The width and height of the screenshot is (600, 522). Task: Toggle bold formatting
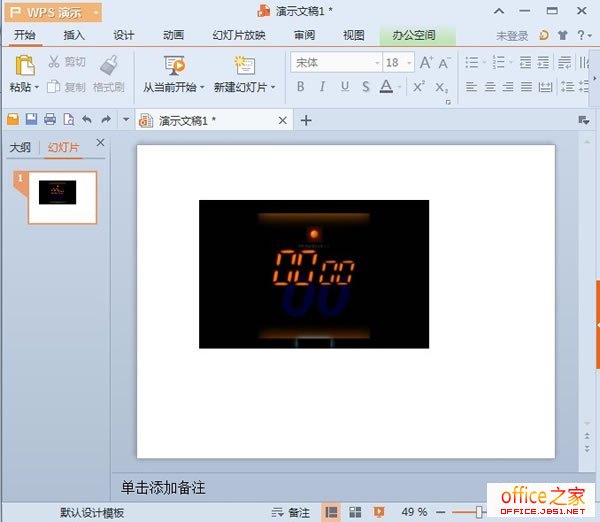pyautogui.click(x=300, y=87)
